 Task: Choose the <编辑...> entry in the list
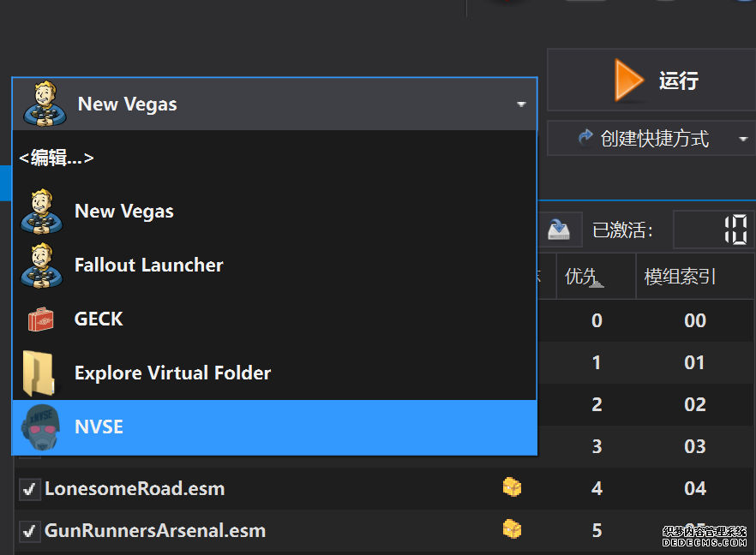coord(57,158)
